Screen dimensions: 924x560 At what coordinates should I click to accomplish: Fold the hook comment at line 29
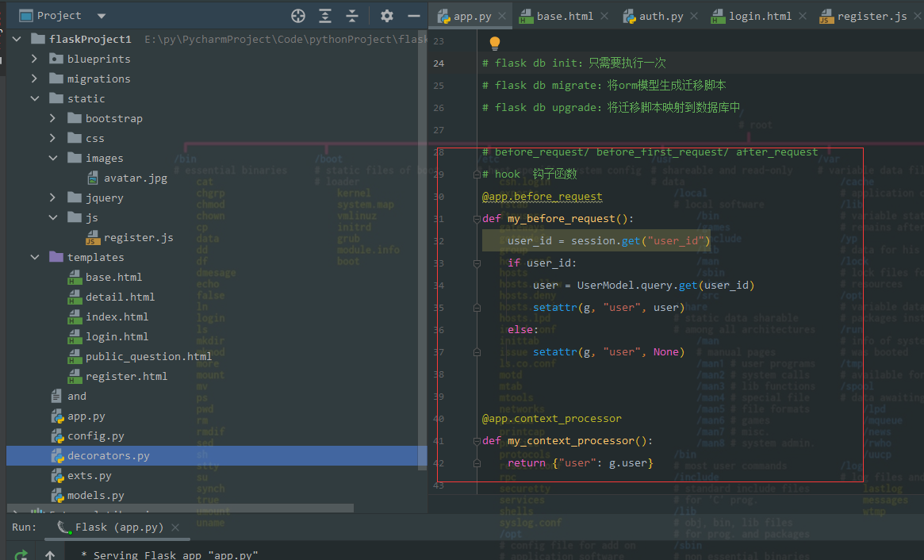pyautogui.click(x=477, y=175)
